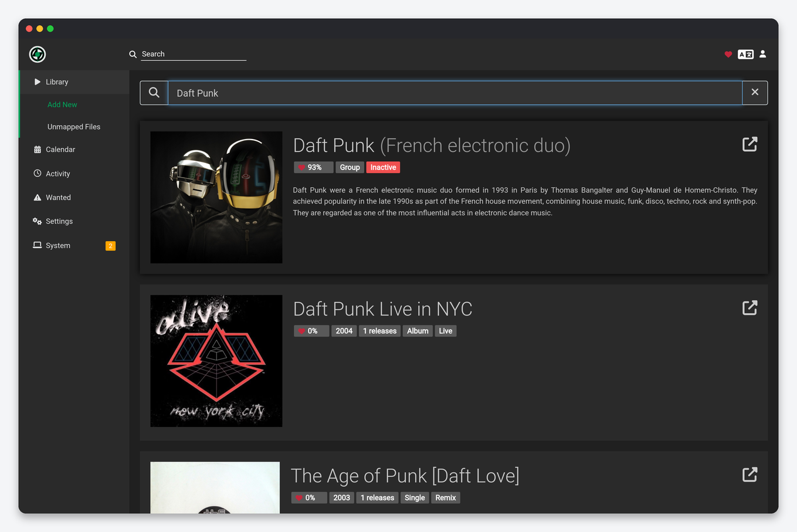Click 1 releases label on Age of Punk
This screenshot has width=797, height=532.
(377, 497)
